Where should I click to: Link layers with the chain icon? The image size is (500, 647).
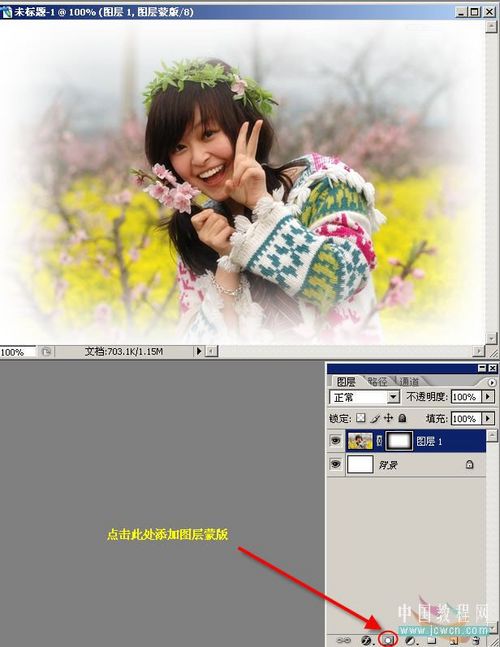[x=342, y=640]
